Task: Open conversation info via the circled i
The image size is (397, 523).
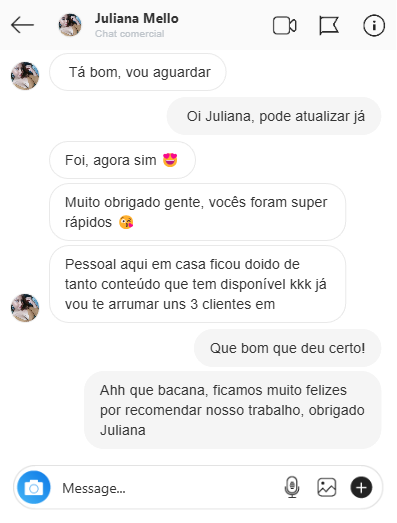Action: click(x=374, y=25)
